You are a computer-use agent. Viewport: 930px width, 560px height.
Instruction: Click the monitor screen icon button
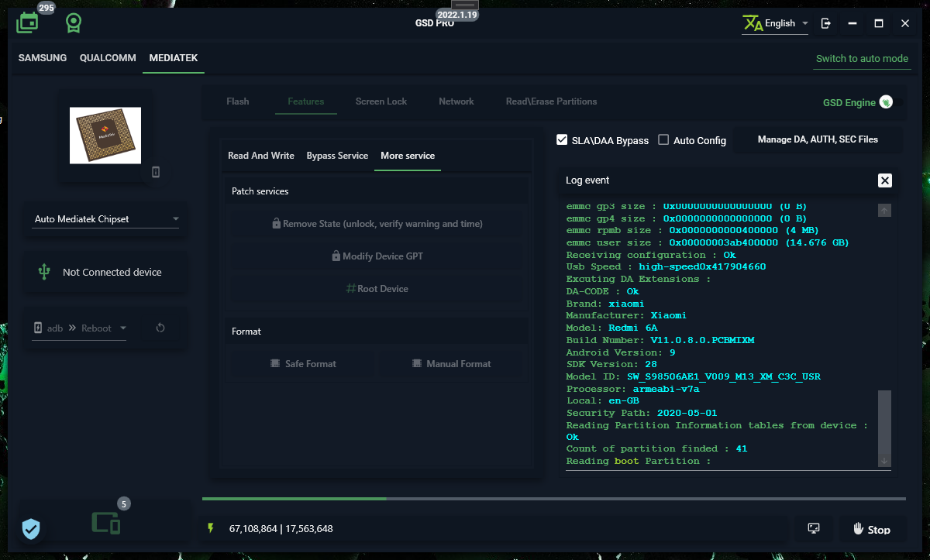pyautogui.click(x=814, y=529)
